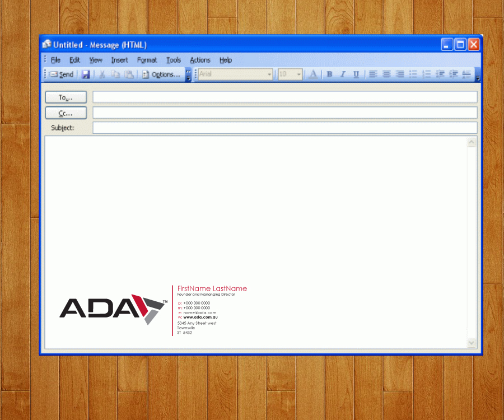504x420 pixels.
Task: Open the Actions menu
Action: click(x=200, y=60)
